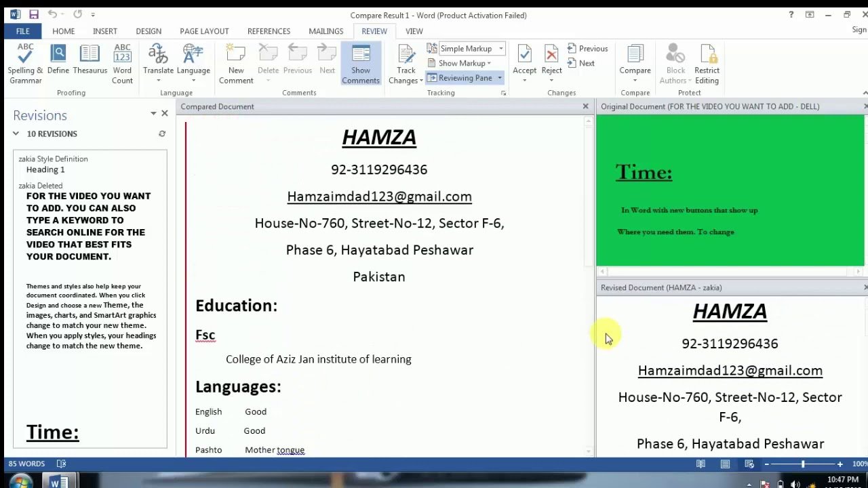
Task: Switch to the REFERENCES tab
Action: [269, 31]
